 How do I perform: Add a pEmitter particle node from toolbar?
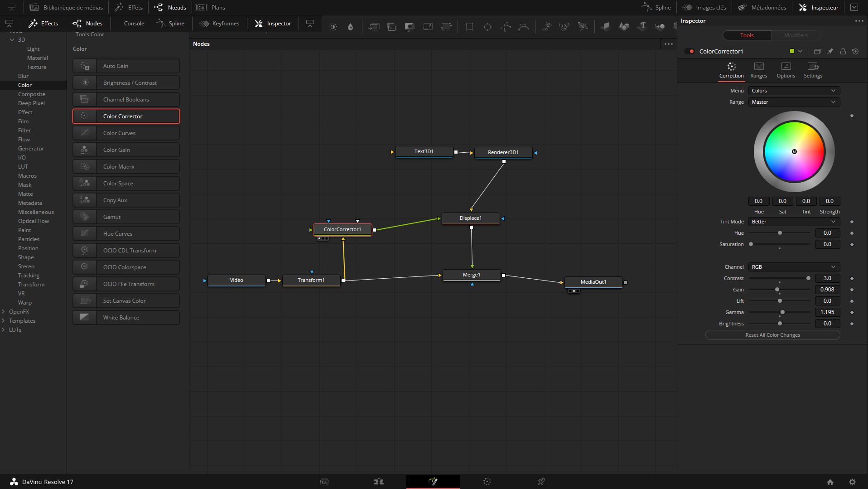[547, 27]
